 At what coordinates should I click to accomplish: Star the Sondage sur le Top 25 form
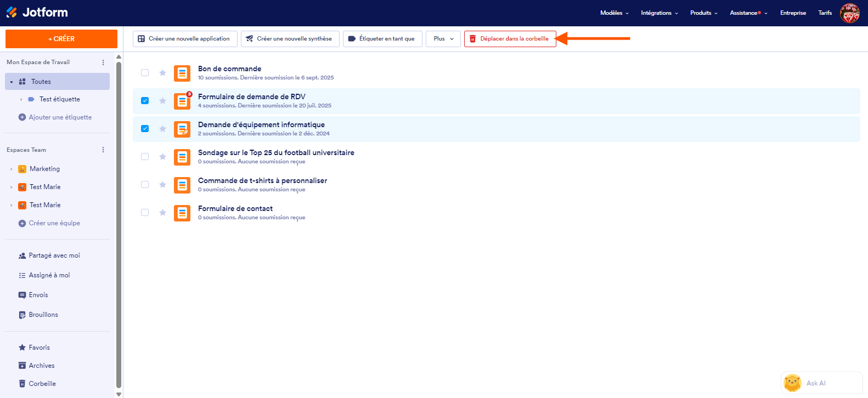[162, 157]
